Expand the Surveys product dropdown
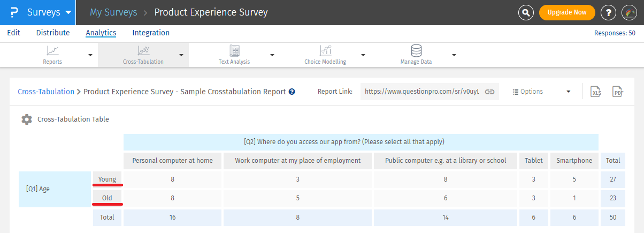 [67, 12]
